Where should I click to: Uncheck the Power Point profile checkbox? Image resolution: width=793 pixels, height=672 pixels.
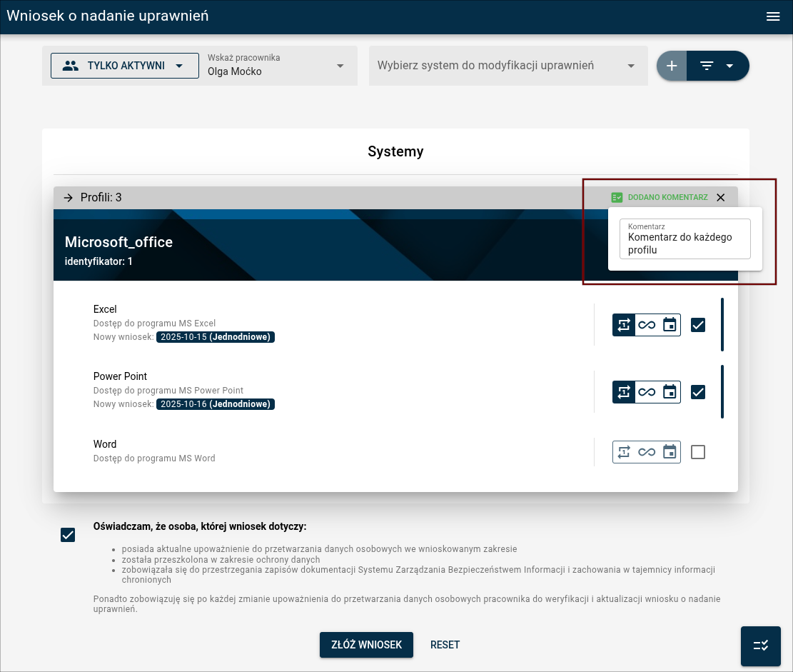click(698, 392)
